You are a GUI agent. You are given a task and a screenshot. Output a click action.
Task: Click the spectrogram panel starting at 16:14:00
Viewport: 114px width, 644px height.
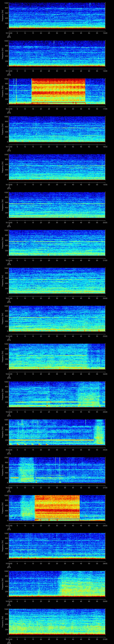tap(57, 16)
